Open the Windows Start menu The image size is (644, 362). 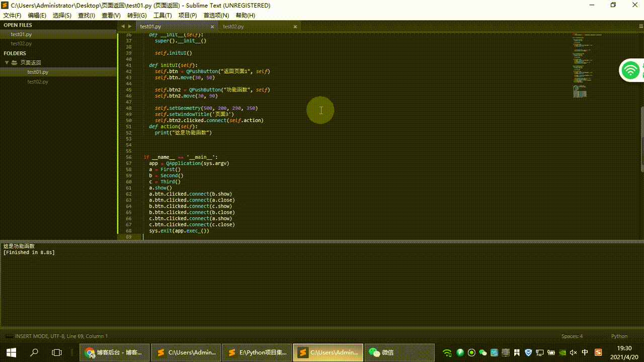[11, 352]
